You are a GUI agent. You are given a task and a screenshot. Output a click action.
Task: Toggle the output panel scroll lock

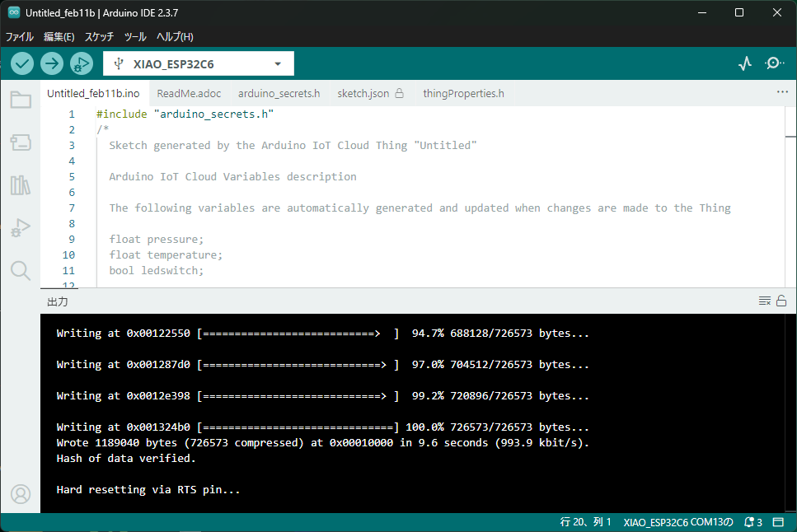[781, 301]
